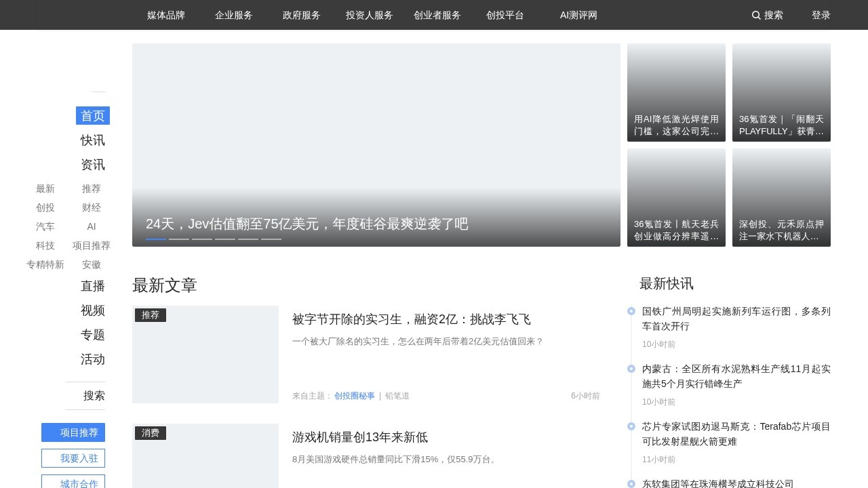The width and height of the screenshot is (868, 488).
Task: Open 创投平台 menu in top navigation
Action: coord(505,15)
